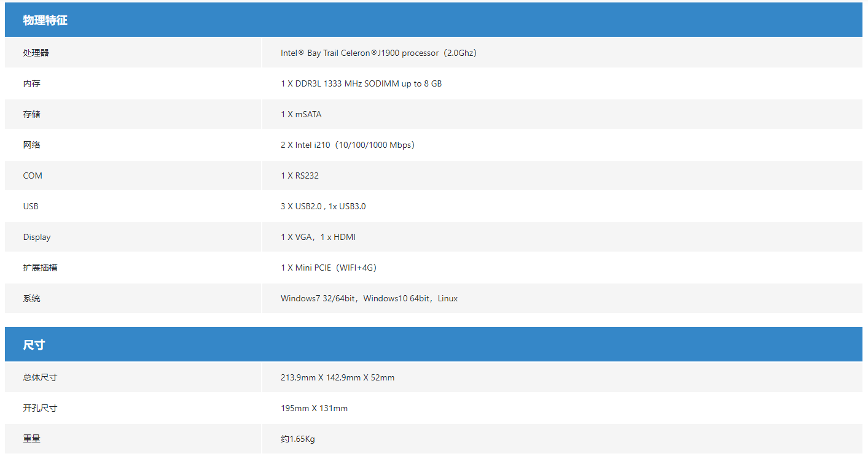Select the 处理器 label
868x459 pixels.
(x=36, y=53)
